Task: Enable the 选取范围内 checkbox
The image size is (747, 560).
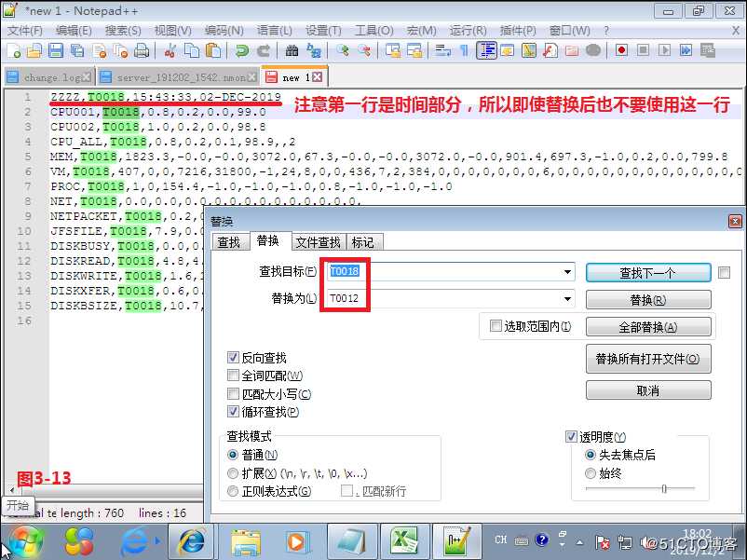Action: coord(496,326)
